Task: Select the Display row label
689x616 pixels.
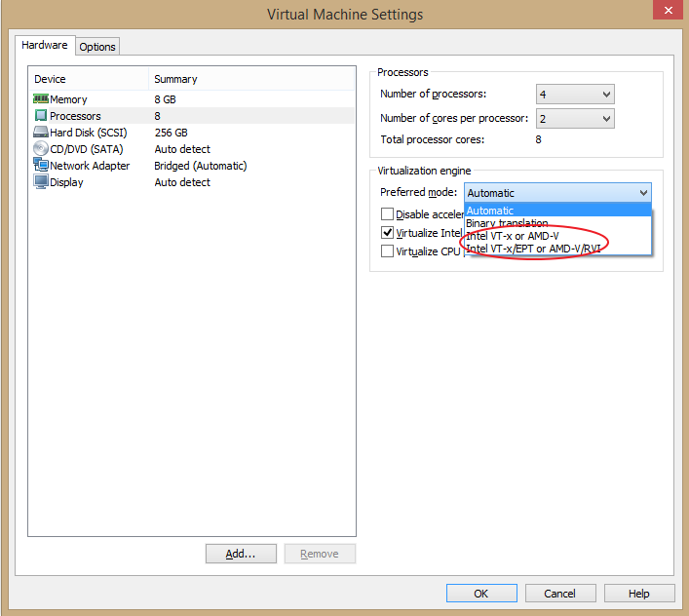Action: pos(66,182)
